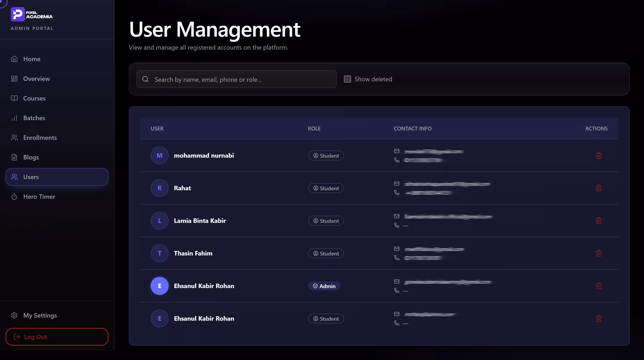Go to Overview section
Image resolution: width=644 pixels, height=360 pixels.
pos(57,79)
